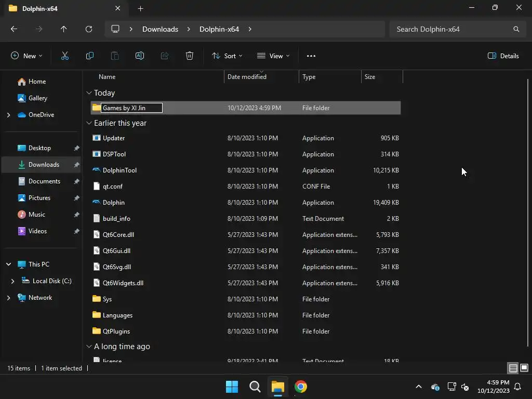532x399 pixels.
Task: Click Downloads in the breadcrumb path
Action: pyautogui.click(x=160, y=29)
